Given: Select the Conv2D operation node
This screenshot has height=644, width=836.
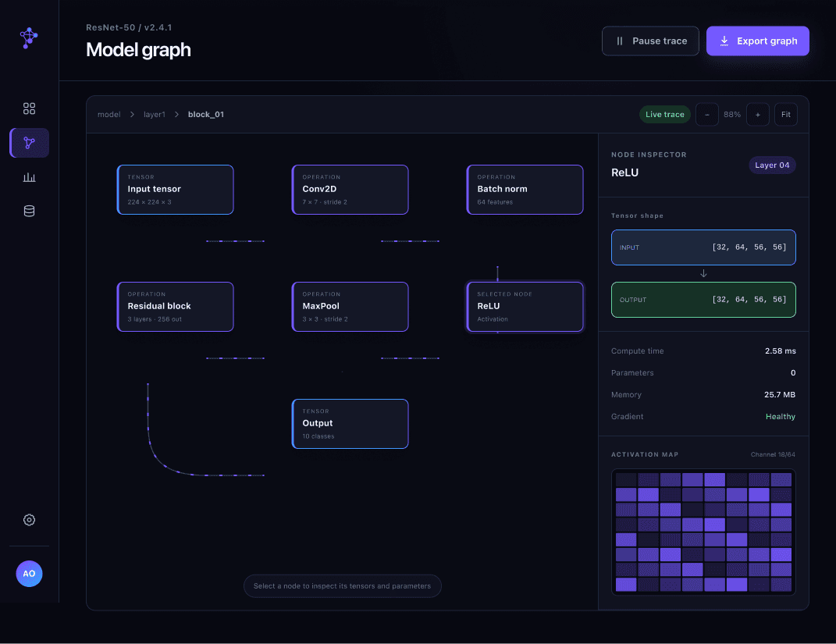Looking at the screenshot, I should [x=350, y=190].
